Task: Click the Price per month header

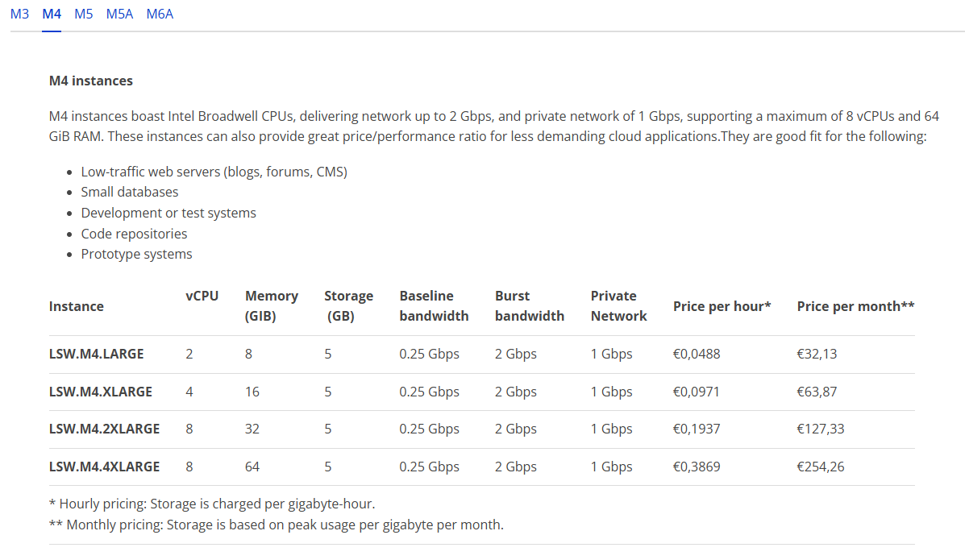Action: (x=855, y=306)
